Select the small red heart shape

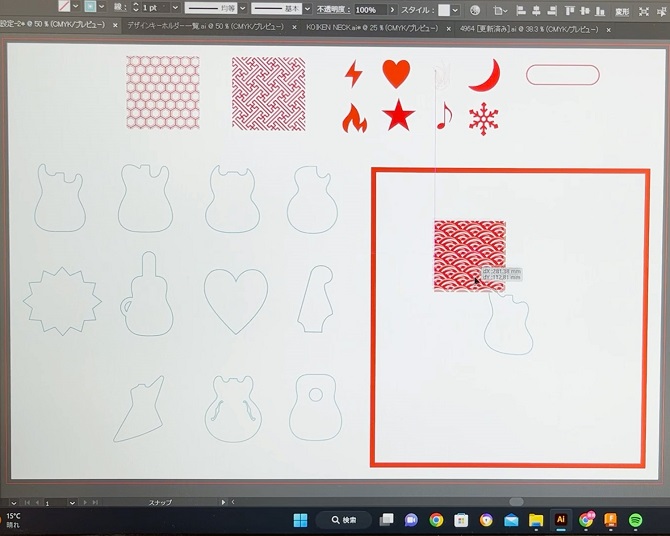point(396,74)
